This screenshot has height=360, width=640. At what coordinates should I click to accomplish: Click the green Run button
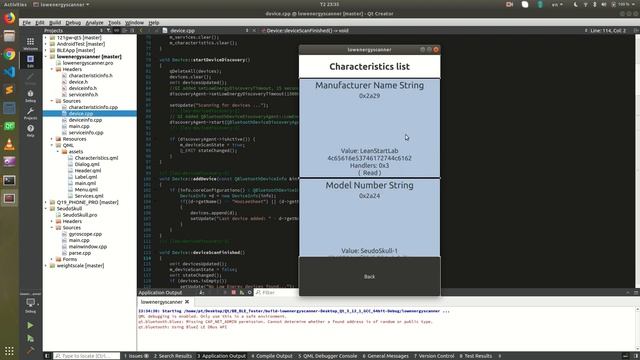tap(30, 325)
